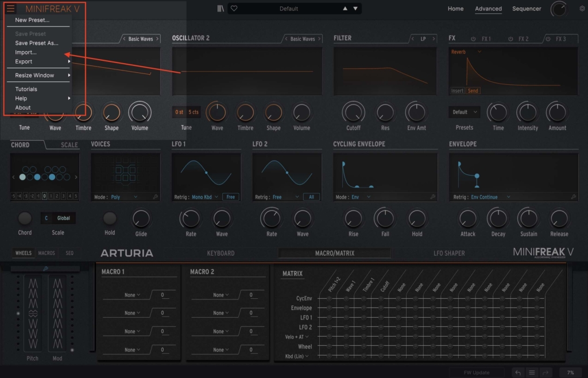The width and height of the screenshot is (588, 378).
Task: Switch to the Sequencer tab
Action: 526,9
